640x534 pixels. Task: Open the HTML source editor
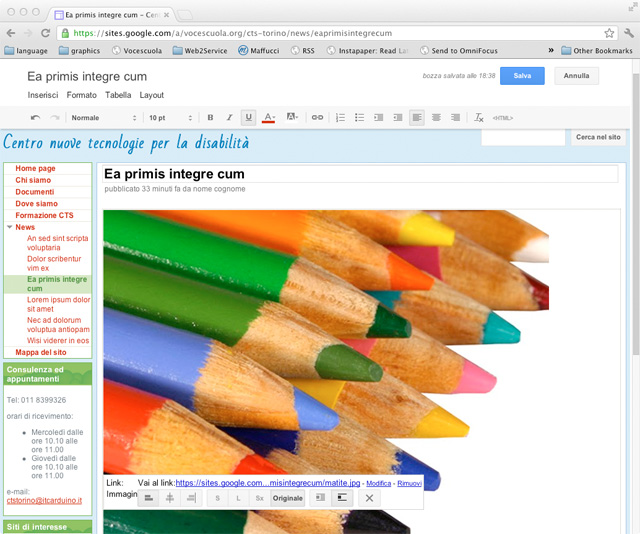[x=503, y=118]
